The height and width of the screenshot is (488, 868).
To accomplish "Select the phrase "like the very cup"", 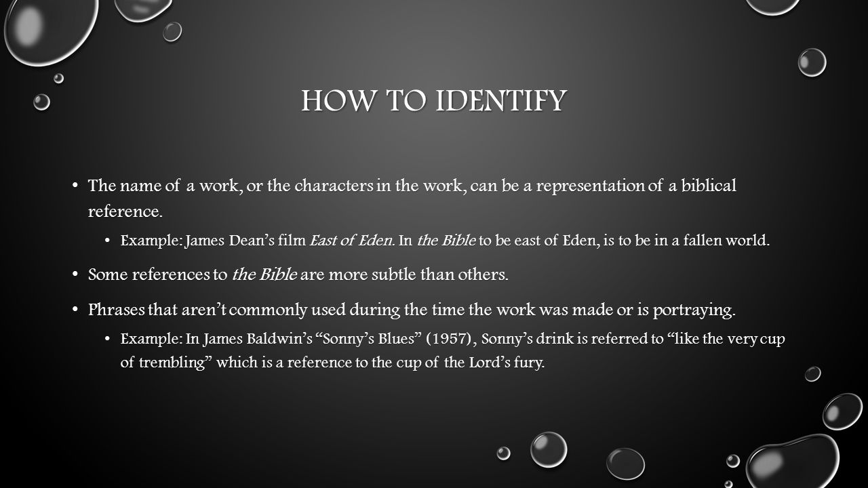I will 727,340.
